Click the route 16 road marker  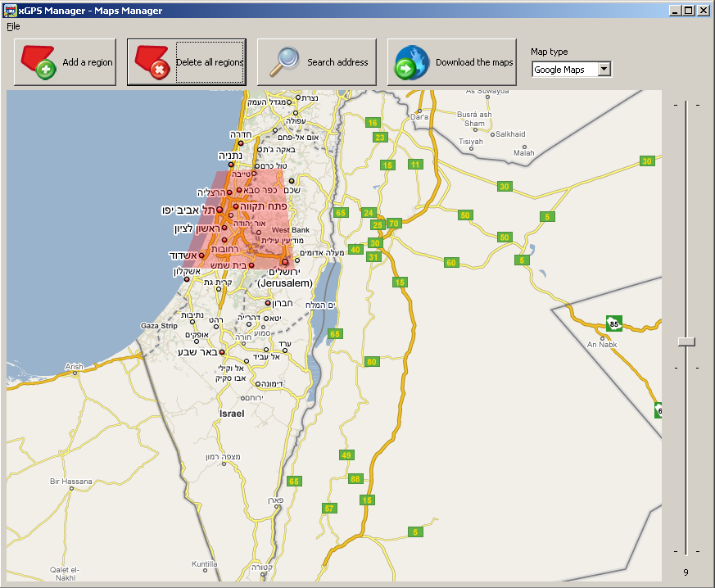373,123
